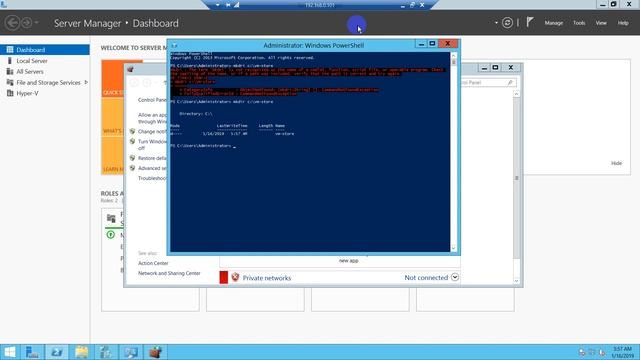The width and height of the screenshot is (640, 360).
Task: Click the search box in Firewall window
Action: pyautogui.click(x=488, y=82)
